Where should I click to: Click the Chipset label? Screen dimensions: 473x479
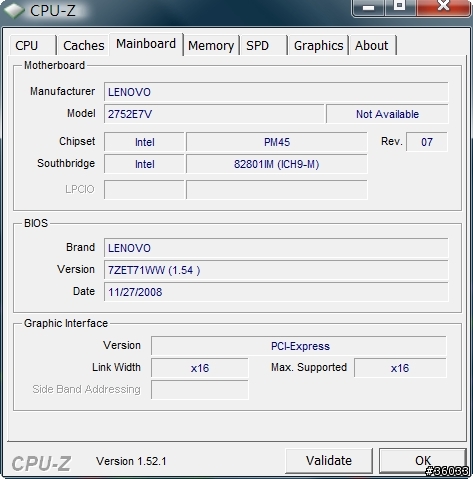(x=77, y=141)
